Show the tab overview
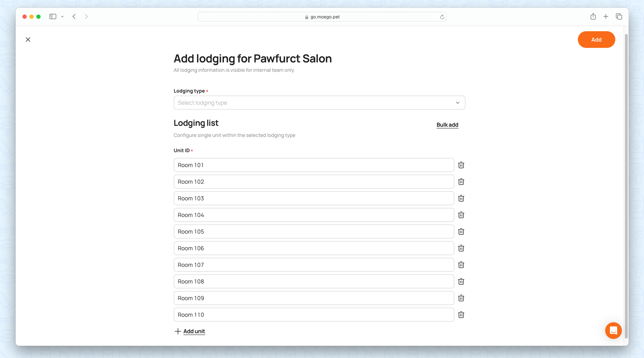 (619, 16)
